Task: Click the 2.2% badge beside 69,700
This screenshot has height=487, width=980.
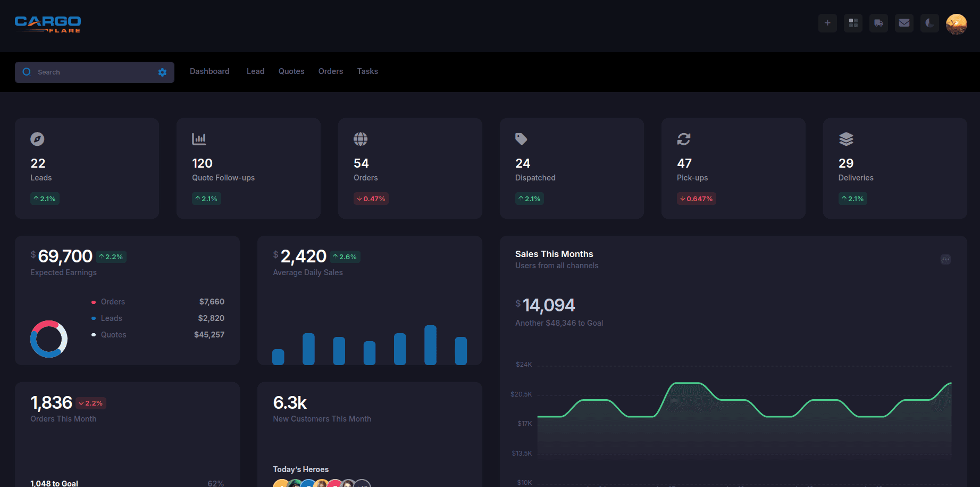Action: 111,257
